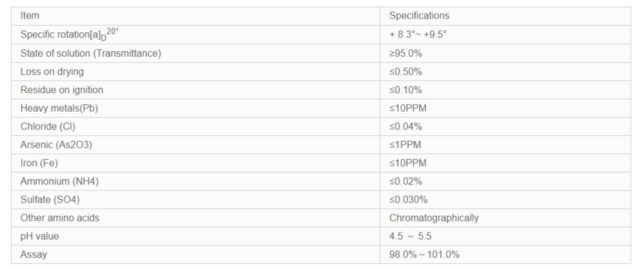Click the ≤0.030% sulfate value
Image resolution: width=644 pixels, height=270 pixels.
(x=409, y=199)
